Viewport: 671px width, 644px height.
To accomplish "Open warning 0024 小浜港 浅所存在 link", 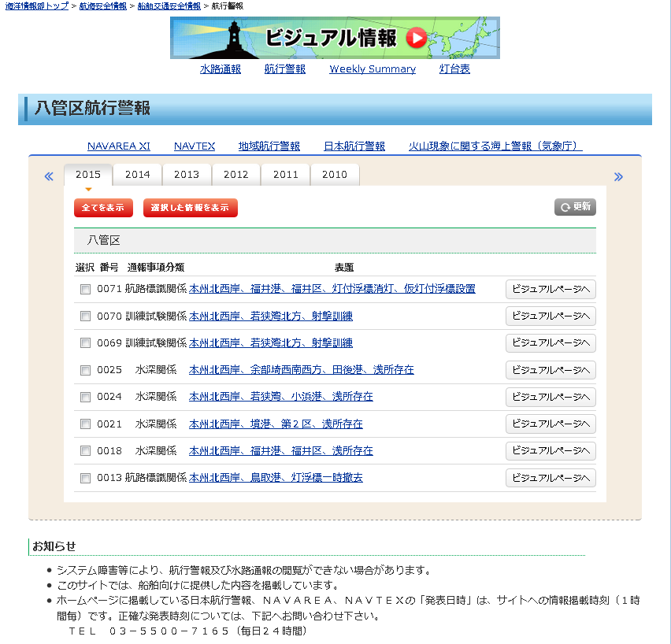I will point(281,397).
